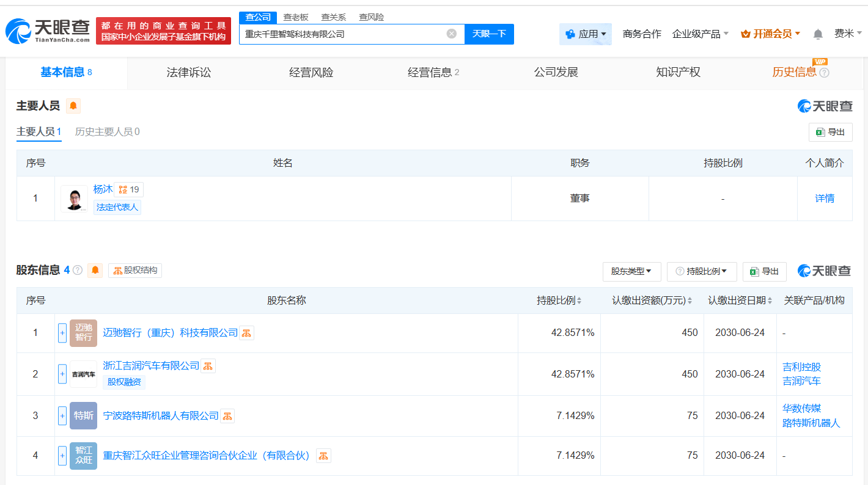Viewport: 868px width, 485px height.
Task: Switch to 历史主要人员 sub-tab
Action: 107,132
